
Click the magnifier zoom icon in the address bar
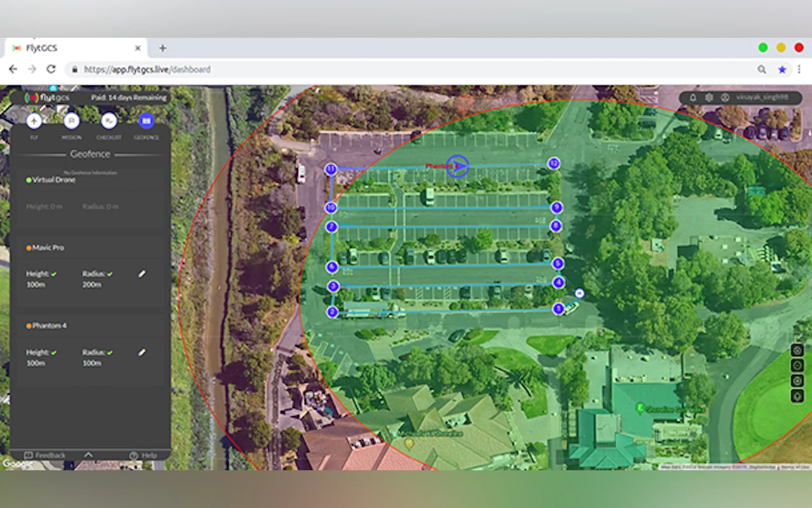click(762, 69)
